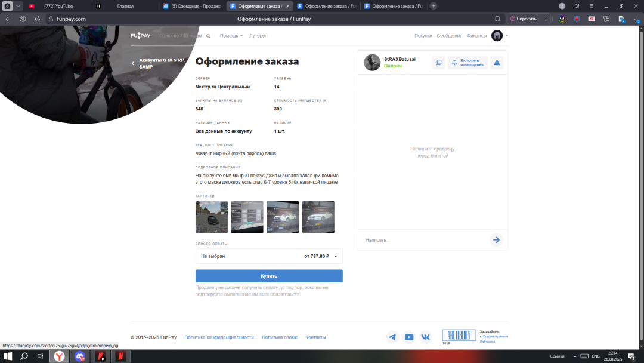Screen dimensions: 644x363
Task: Go back using the browser back arrow
Action: tap(8, 19)
